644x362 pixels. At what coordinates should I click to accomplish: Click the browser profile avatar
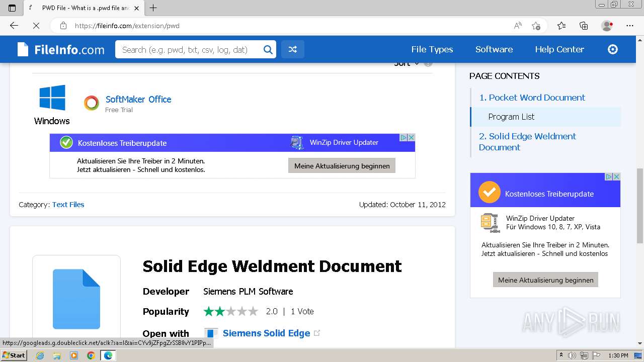(607, 26)
